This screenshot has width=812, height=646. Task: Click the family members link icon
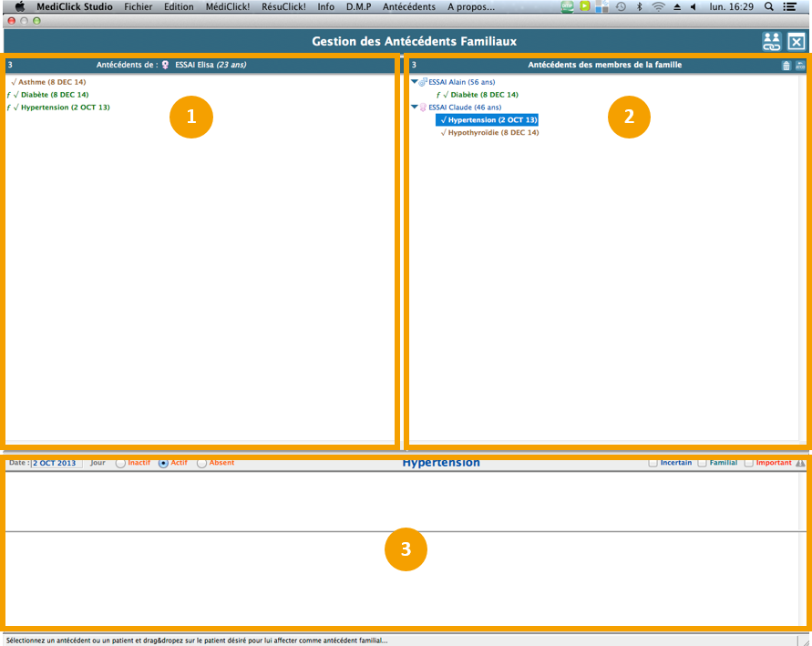[x=772, y=41]
